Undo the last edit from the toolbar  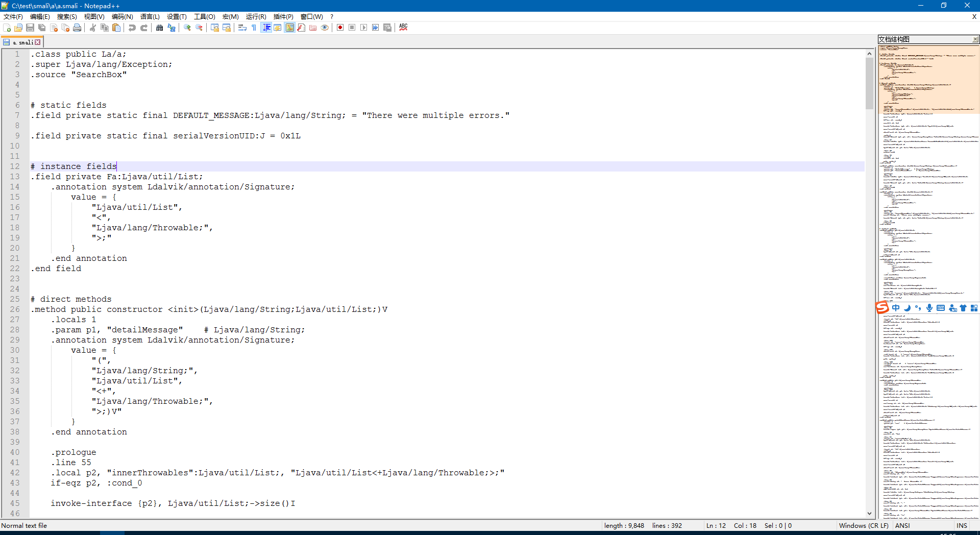coord(132,28)
